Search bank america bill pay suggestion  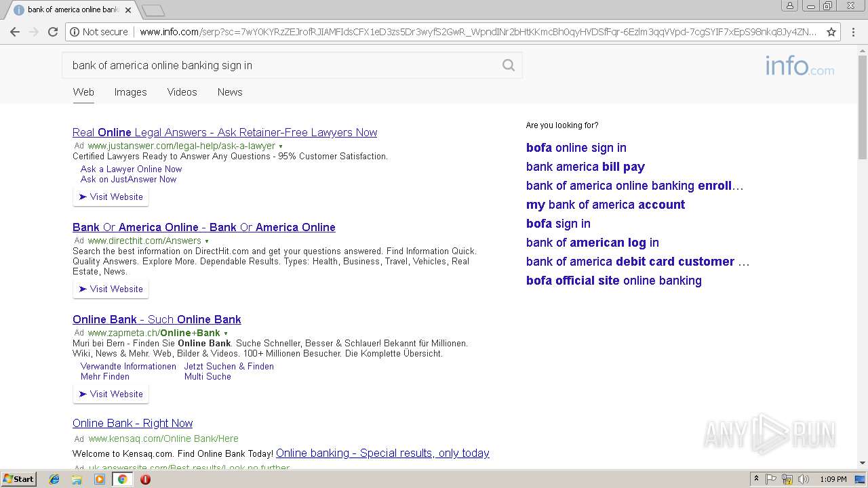click(x=585, y=167)
